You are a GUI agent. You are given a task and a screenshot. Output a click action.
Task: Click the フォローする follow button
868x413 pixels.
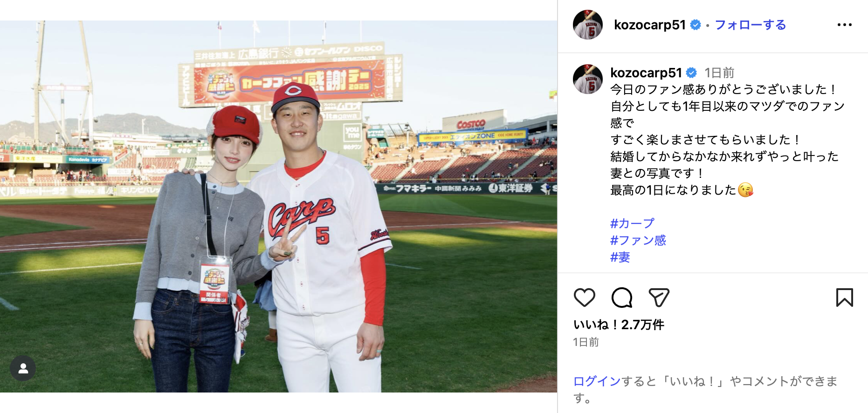(x=750, y=25)
